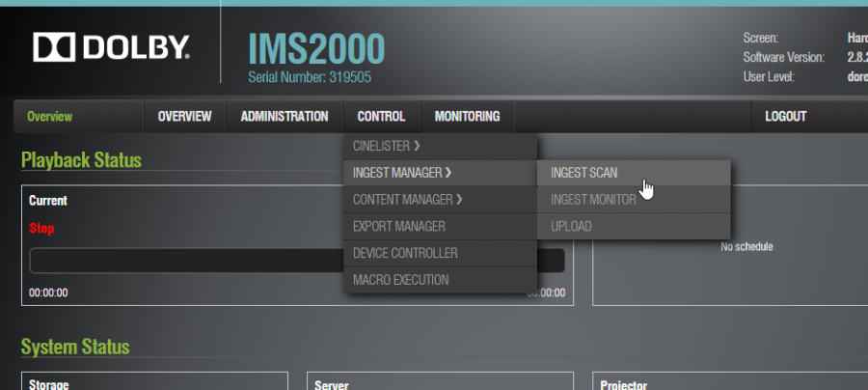Choose EXPORT MANAGER from Control menu
Screen dimensions: 868x390
398,227
